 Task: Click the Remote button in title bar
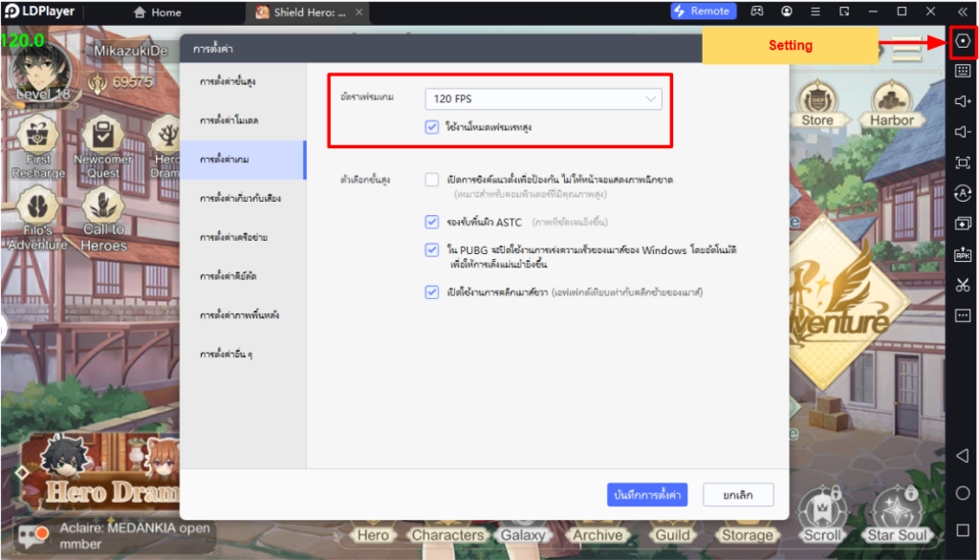(702, 11)
